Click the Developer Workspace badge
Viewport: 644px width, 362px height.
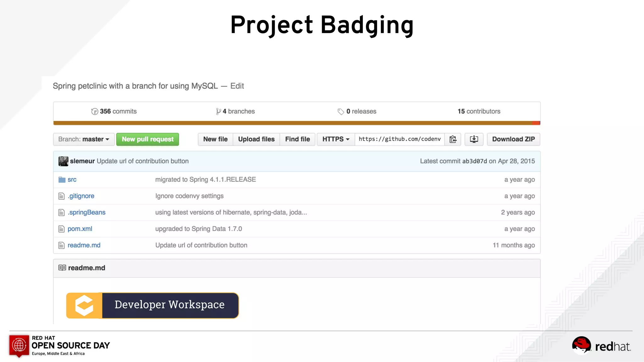click(153, 305)
